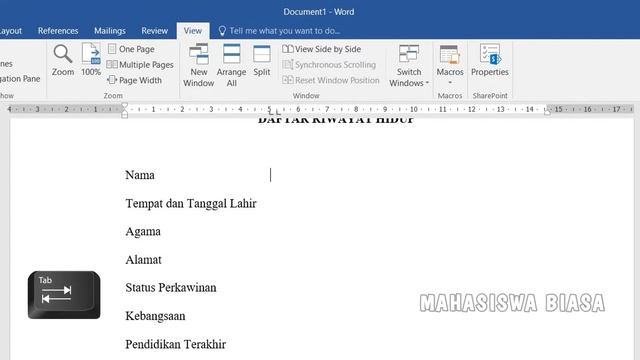Enable View Side by Side
Viewport: 640px width, 360px height.
click(x=322, y=49)
